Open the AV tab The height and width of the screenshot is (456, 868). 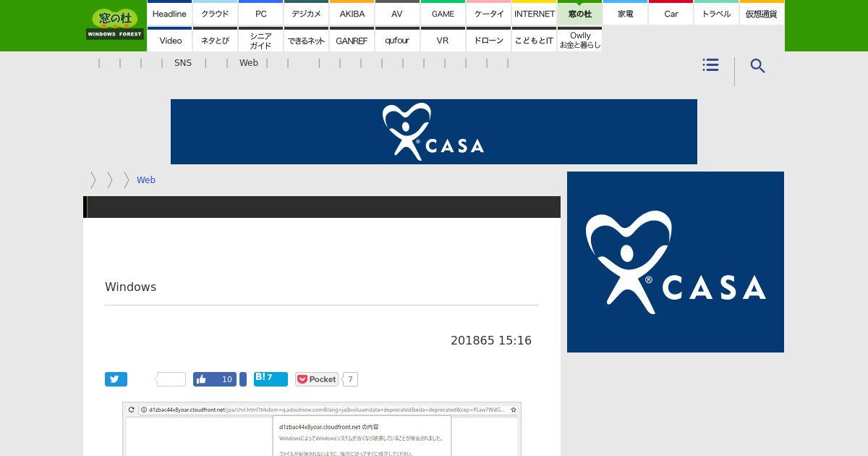tap(397, 13)
